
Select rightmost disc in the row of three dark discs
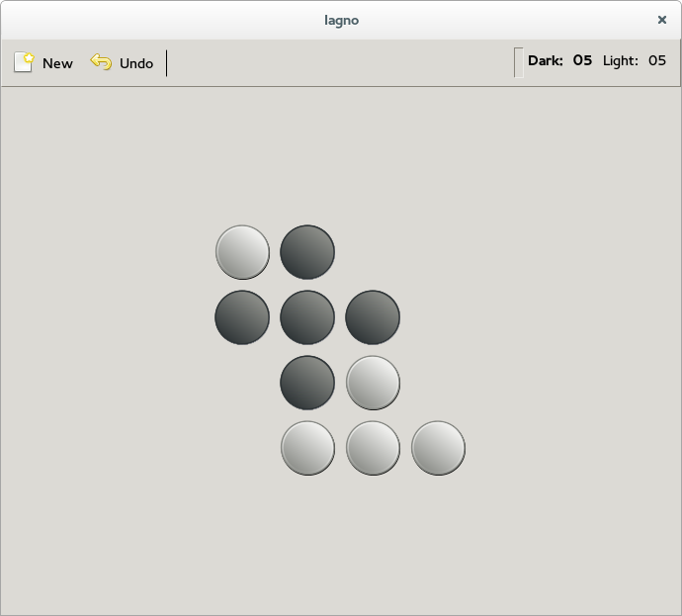click(x=373, y=317)
